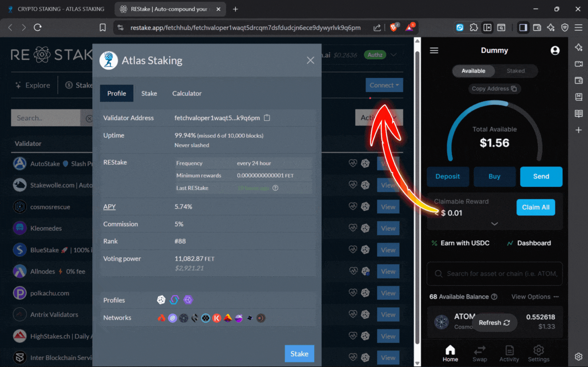
Task: Click cosmosrescue's health heartbeat icon
Action: click(x=352, y=207)
